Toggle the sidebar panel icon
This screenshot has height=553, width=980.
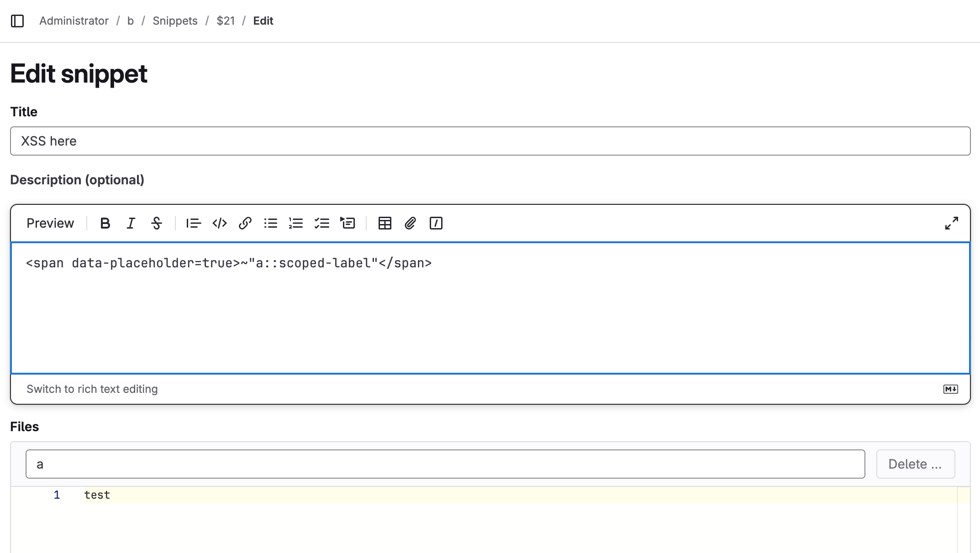click(x=17, y=21)
